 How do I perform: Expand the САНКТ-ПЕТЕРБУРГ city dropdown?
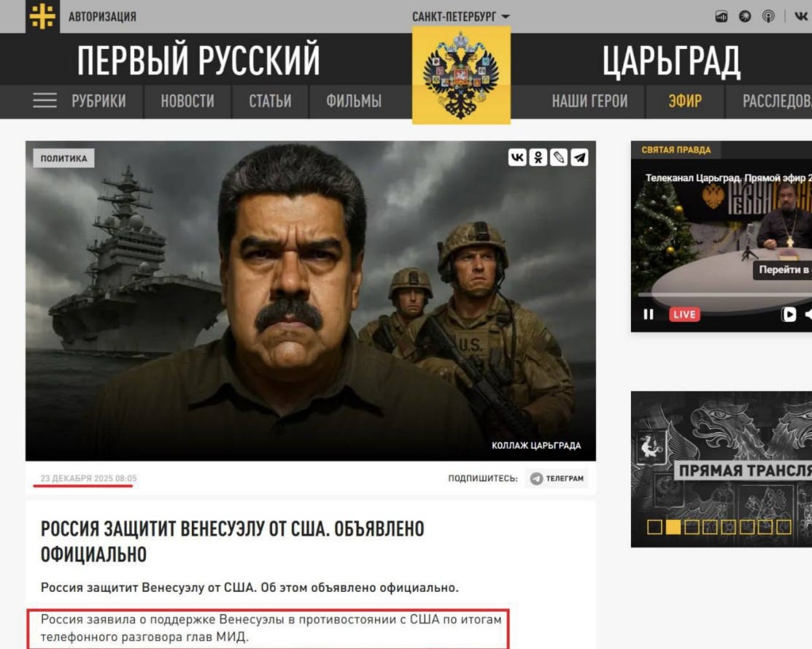tap(460, 17)
